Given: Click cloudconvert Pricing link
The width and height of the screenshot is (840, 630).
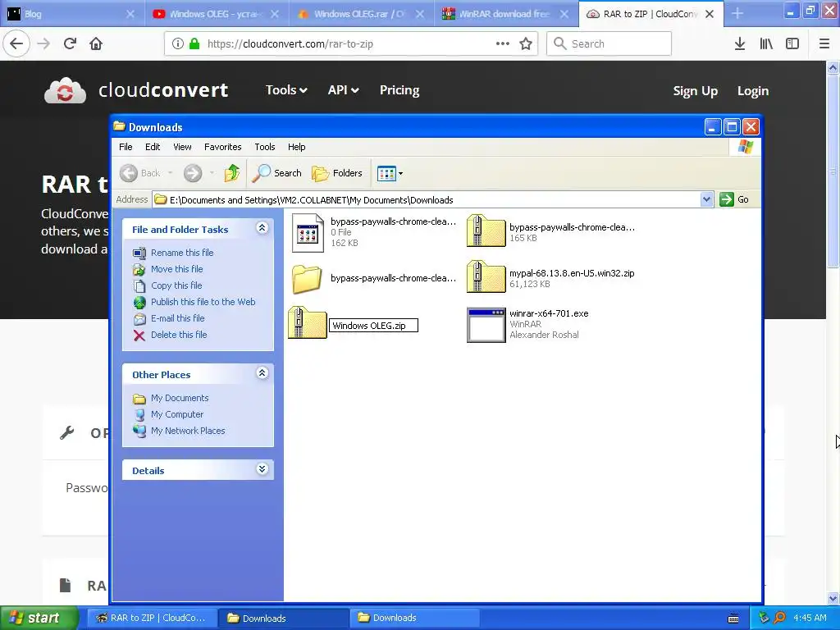Looking at the screenshot, I should (x=399, y=90).
